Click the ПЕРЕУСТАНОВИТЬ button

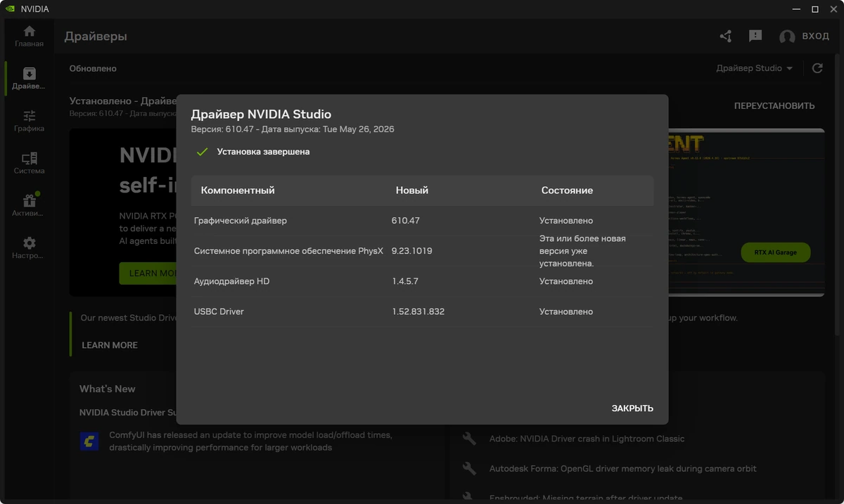(774, 106)
